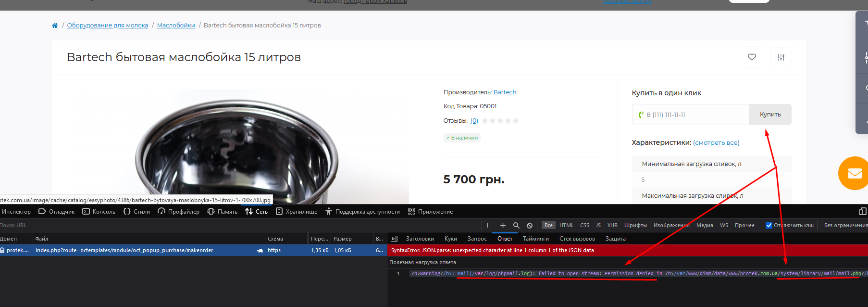The height and width of the screenshot is (307, 868).
Task: Open Поддержка доступности panel
Action: (x=363, y=212)
